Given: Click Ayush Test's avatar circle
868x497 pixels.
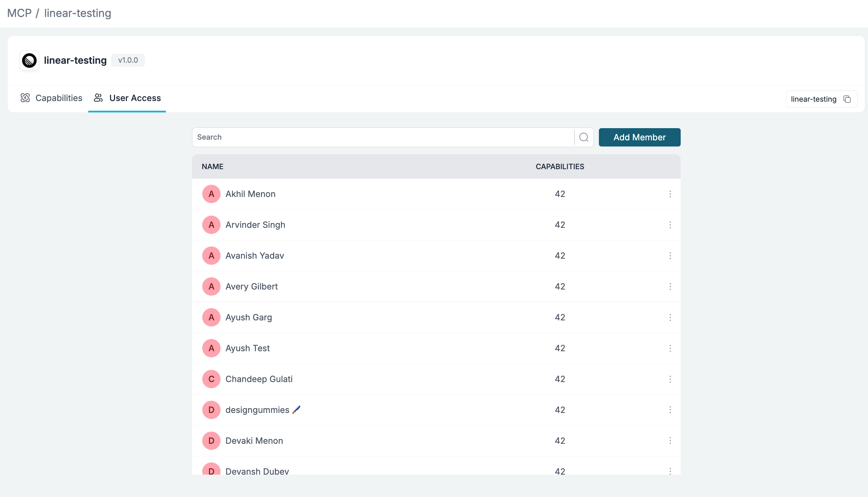Looking at the screenshot, I should 211,348.
